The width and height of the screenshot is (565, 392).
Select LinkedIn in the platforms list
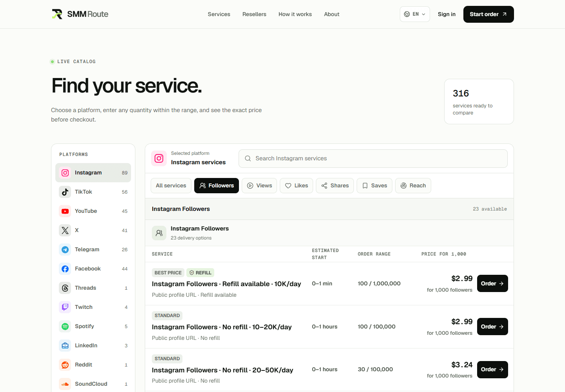(x=93, y=346)
